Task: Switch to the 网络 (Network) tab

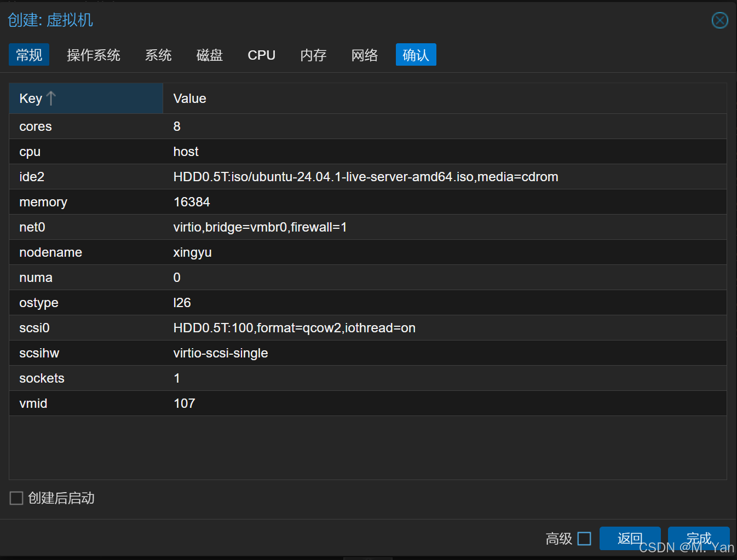Action: [x=364, y=55]
